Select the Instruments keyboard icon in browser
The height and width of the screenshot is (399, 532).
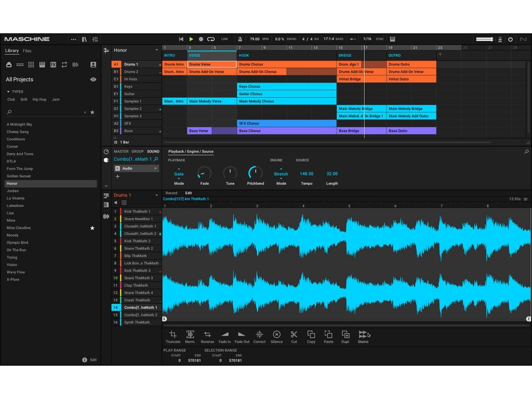42,64
